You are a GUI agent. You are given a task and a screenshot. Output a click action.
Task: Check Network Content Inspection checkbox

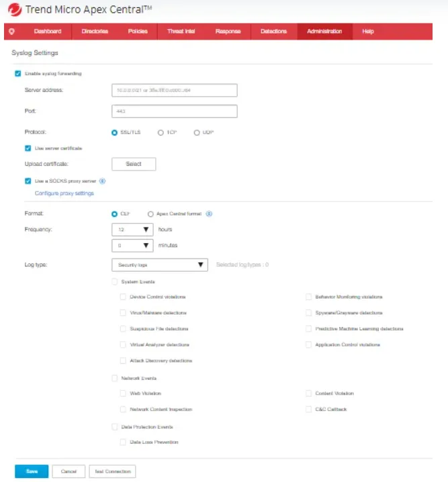(123, 409)
